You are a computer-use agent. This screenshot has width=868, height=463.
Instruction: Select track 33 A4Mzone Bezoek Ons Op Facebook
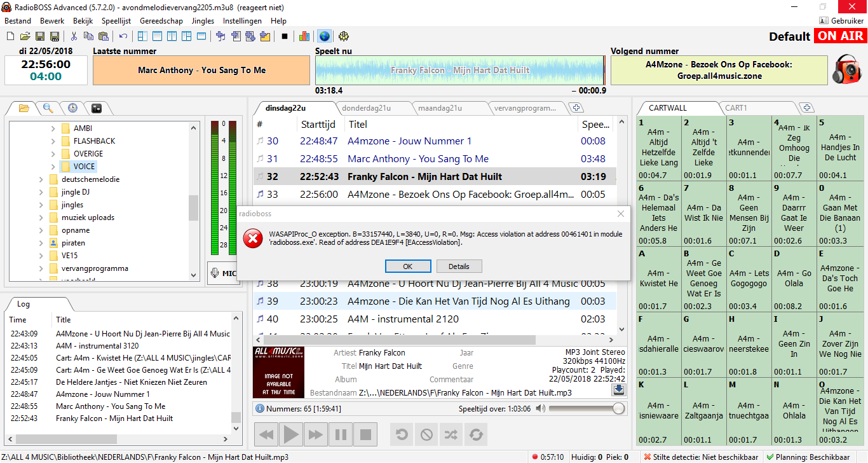pyautogui.click(x=435, y=195)
